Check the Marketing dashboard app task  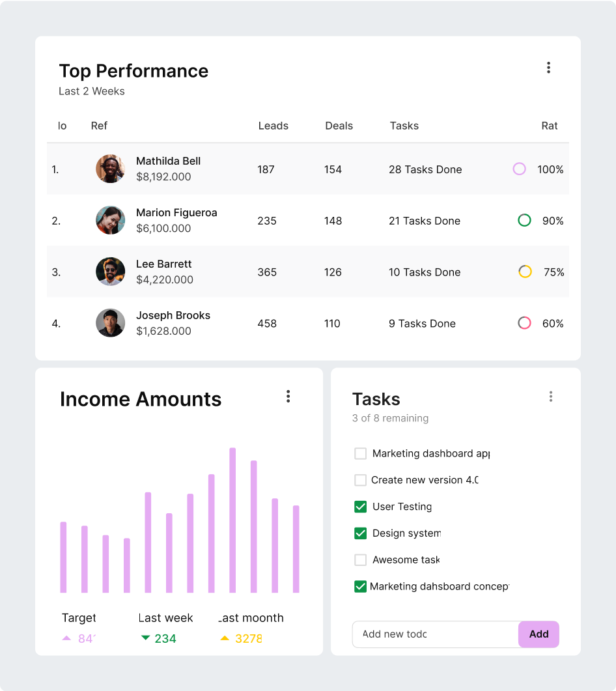click(x=360, y=454)
